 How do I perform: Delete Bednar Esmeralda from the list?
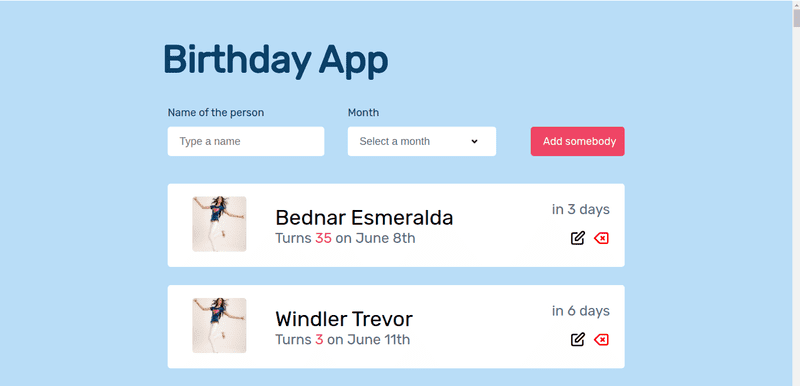(602, 238)
